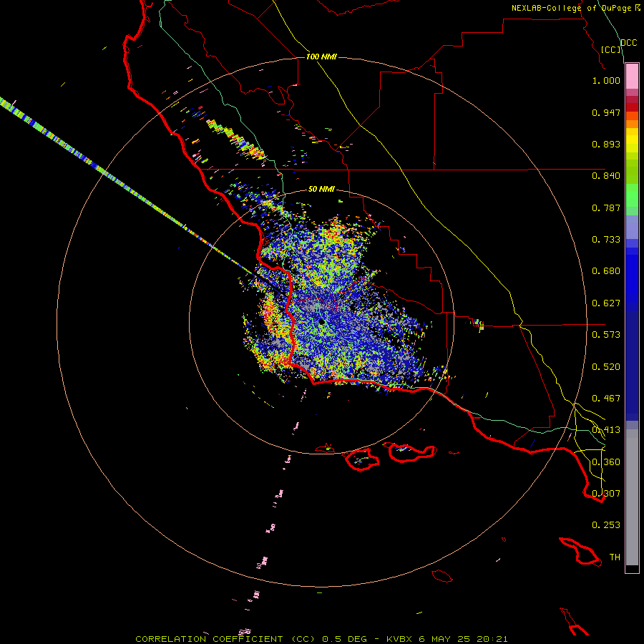Pick the gray segment of the color bar
Image resolution: width=644 pixels, height=644 pixels.
click(632, 497)
